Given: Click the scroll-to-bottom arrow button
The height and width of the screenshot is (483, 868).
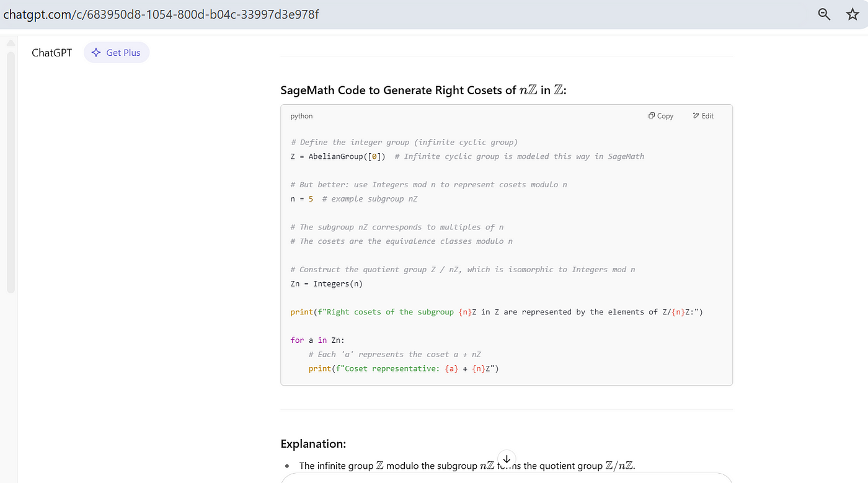Looking at the screenshot, I should [x=507, y=458].
